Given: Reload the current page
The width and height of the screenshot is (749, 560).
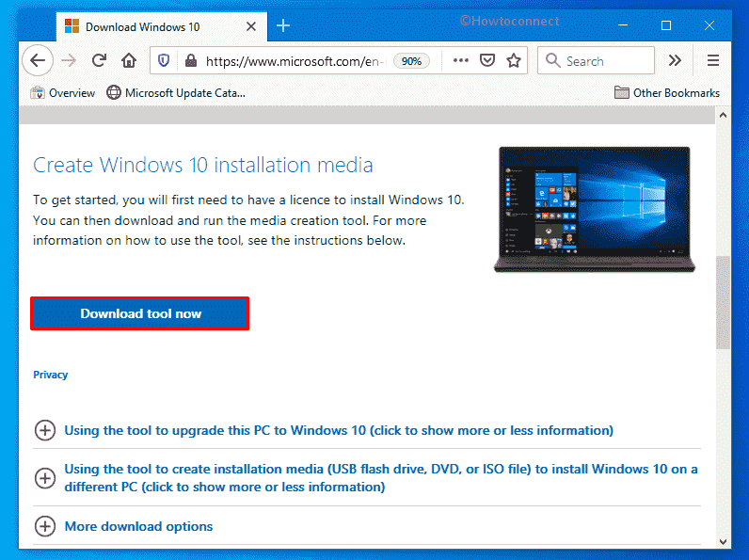Looking at the screenshot, I should coord(99,60).
